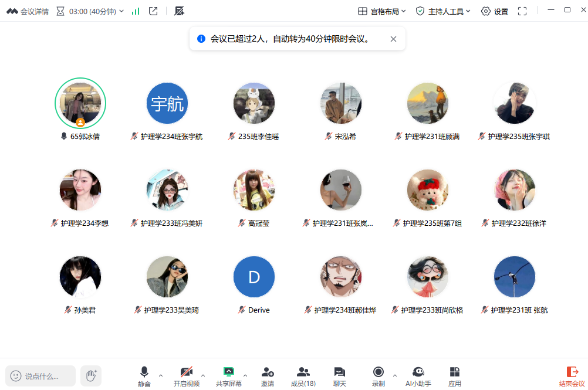Screen dimensions: 588x390
Task: Expand the 宫格布局 layout dropdown
Action: [x=382, y=11]
